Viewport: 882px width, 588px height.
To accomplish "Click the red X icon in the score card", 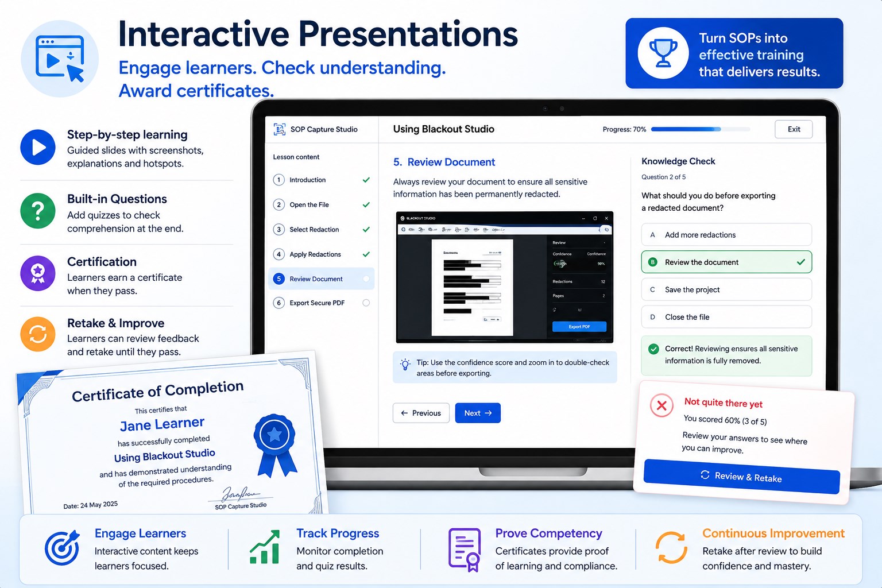I will [661, 405].
